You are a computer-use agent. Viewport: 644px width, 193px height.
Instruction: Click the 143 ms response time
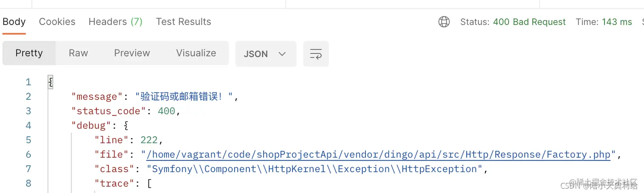(617, 22)
